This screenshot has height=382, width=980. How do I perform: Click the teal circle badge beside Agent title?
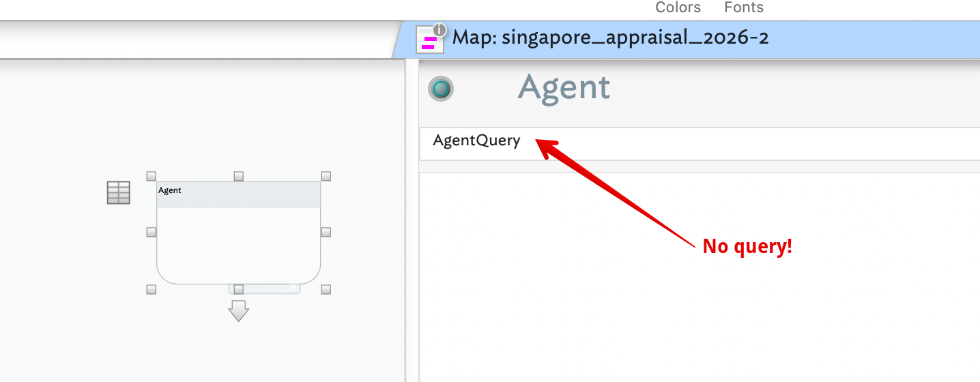pyautogui.click(x=441, y=89)
